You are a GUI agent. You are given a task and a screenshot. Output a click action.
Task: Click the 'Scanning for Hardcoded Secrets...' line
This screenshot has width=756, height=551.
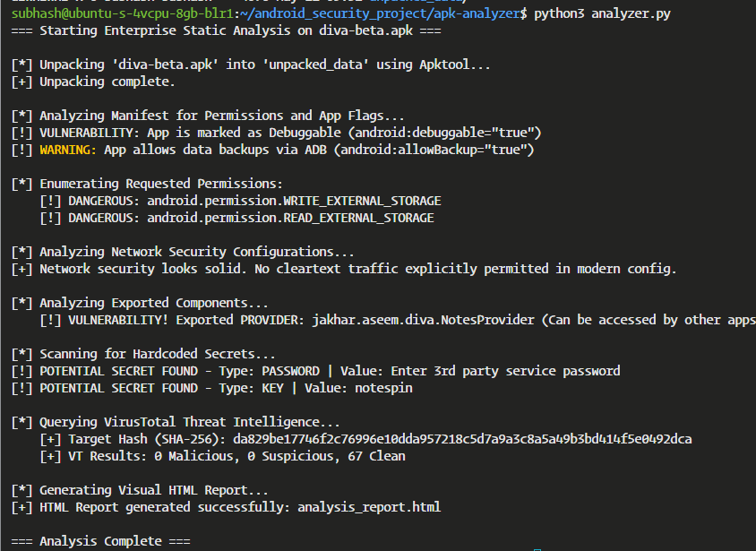click(x=143, y=354)
